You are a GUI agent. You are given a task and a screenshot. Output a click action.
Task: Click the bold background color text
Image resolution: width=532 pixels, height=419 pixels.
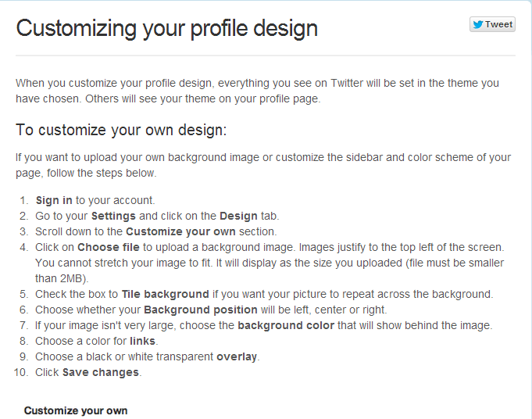[x=286, y=325]
